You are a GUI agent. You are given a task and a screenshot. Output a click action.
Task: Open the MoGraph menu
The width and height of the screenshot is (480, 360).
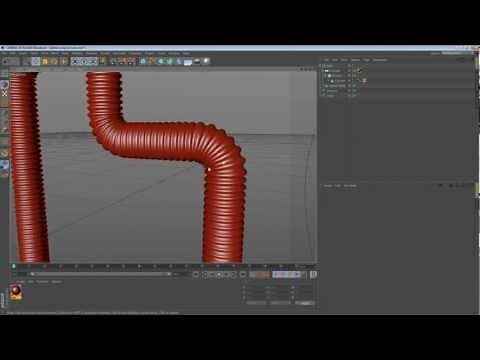tap(119, 53)
